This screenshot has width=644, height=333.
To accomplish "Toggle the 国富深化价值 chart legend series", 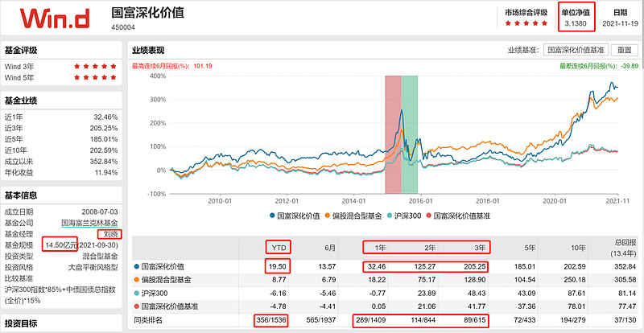I will click(x=295, y=216).
